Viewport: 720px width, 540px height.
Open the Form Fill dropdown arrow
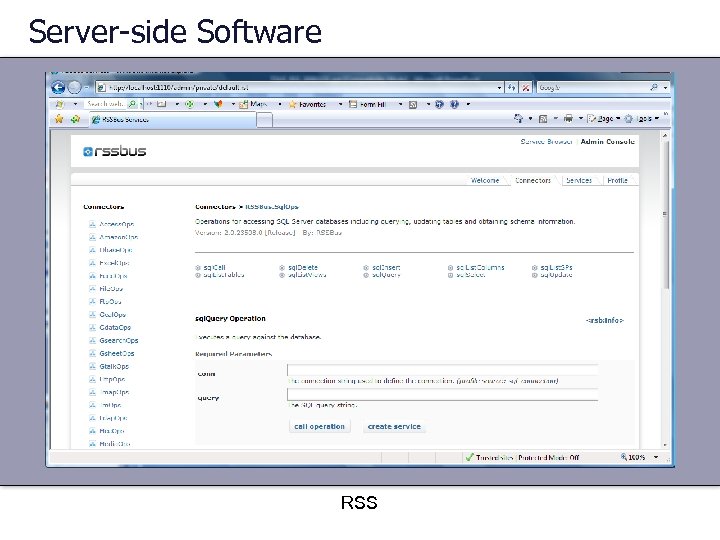[400, 104]
